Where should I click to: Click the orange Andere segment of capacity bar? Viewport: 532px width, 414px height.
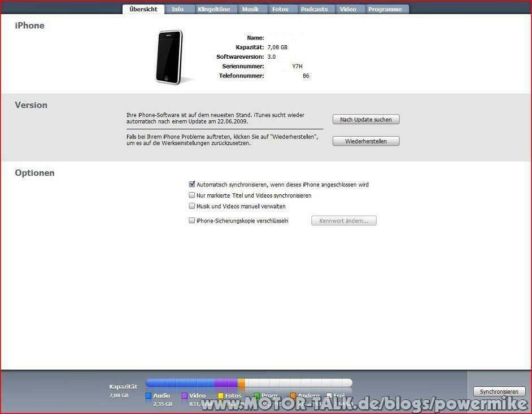click(242, 383)
